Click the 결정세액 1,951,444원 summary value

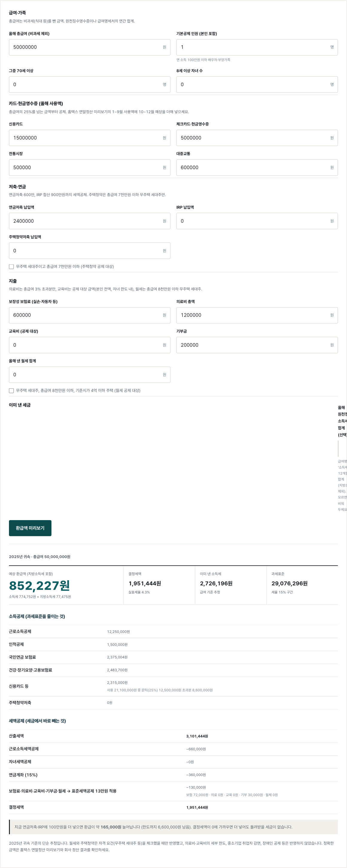coord(145,583)
